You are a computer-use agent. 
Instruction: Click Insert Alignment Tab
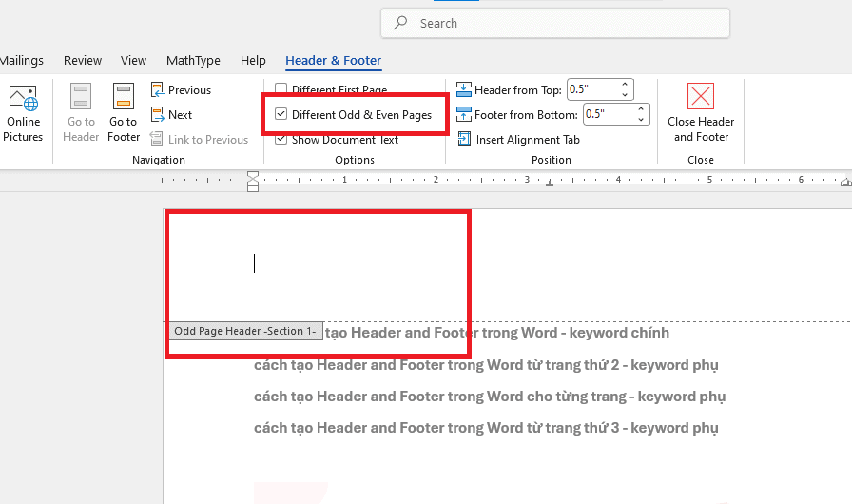pos(518,140)
